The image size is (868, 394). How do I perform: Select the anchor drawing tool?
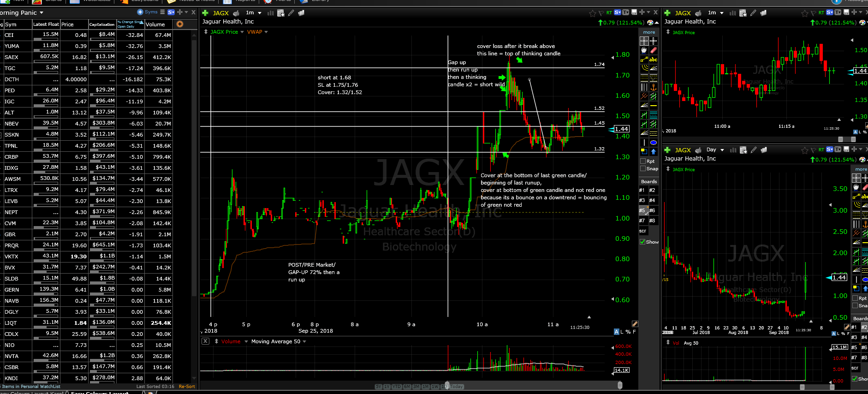click(654, 87)
